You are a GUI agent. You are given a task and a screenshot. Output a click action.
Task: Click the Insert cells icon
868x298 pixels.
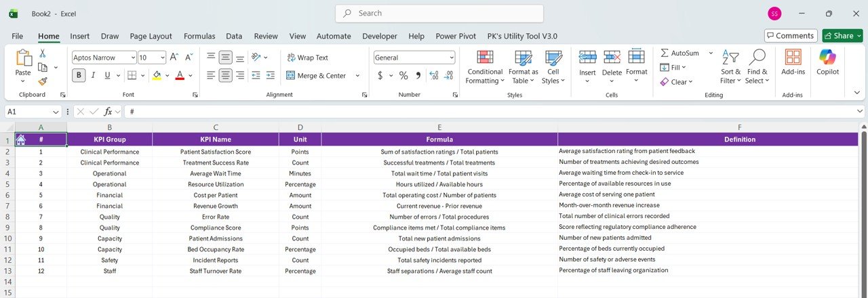pyautogui.click(x=587, y=58)
